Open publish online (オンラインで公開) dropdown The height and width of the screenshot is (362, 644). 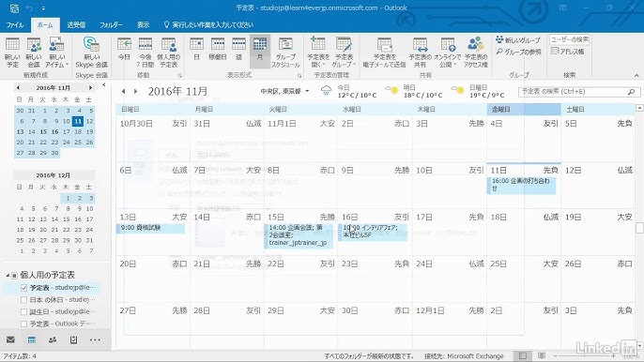pos(448,53)
